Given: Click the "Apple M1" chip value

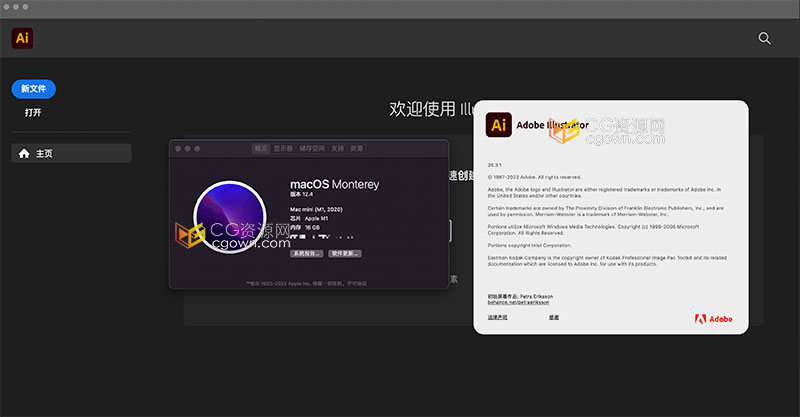Looking at the screenshot, I should (317, 218).
